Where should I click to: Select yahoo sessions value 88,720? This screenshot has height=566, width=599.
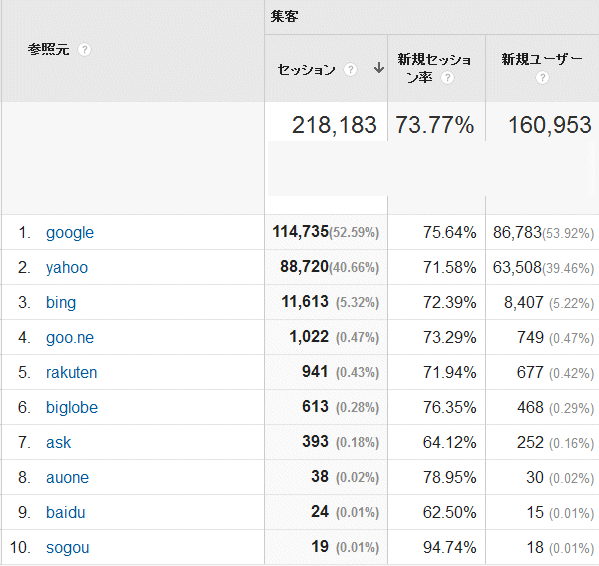pyautogui.click(x=304, y=267)
